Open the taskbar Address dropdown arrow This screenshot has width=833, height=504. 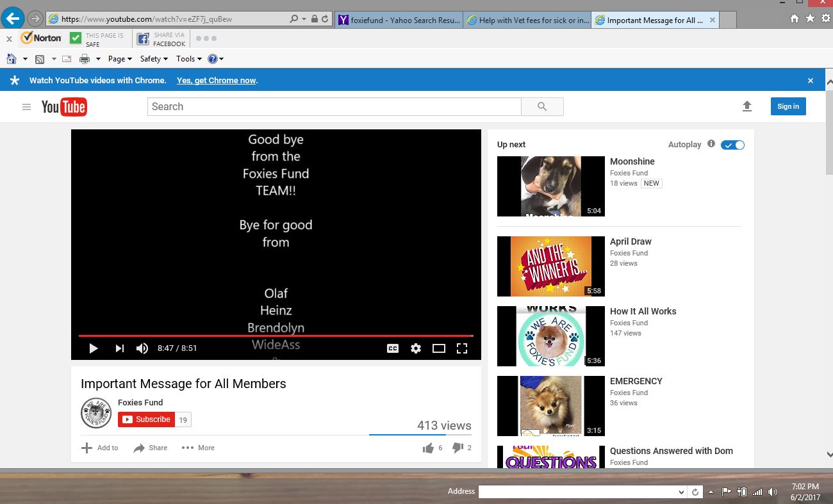[681, 492]
